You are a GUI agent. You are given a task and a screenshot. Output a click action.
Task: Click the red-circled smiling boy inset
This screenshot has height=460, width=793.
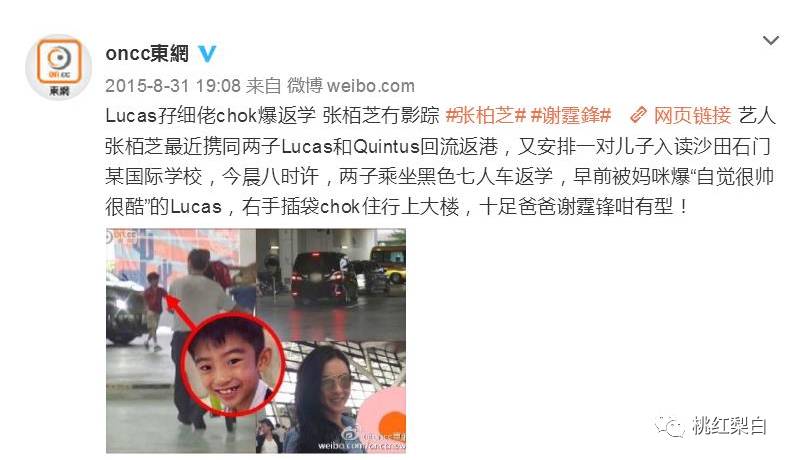coord(233,364)
